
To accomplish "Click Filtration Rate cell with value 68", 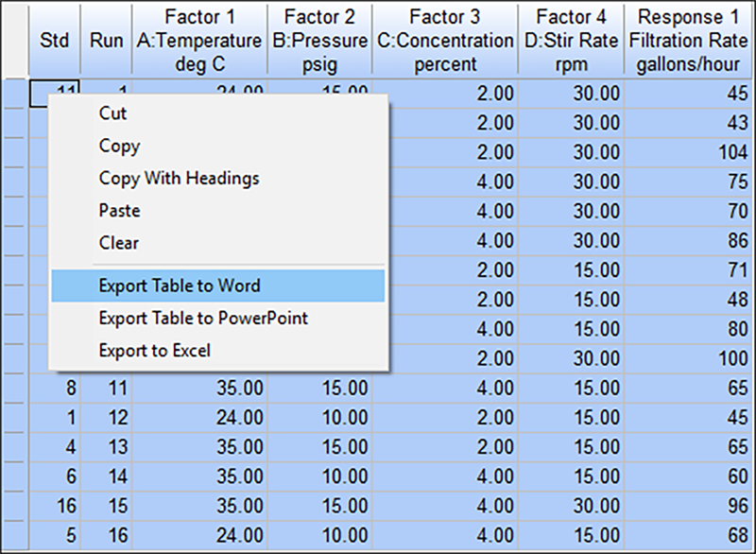I will tap(688, 535).
